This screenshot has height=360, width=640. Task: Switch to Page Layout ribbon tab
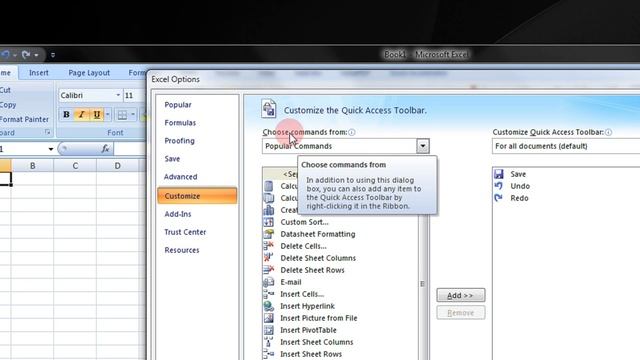click(89, 73)
